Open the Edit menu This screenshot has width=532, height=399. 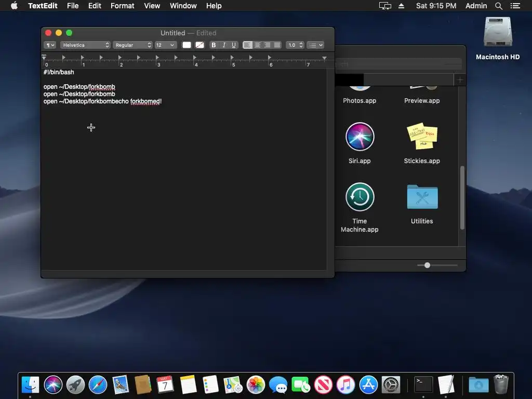[95, 6]
